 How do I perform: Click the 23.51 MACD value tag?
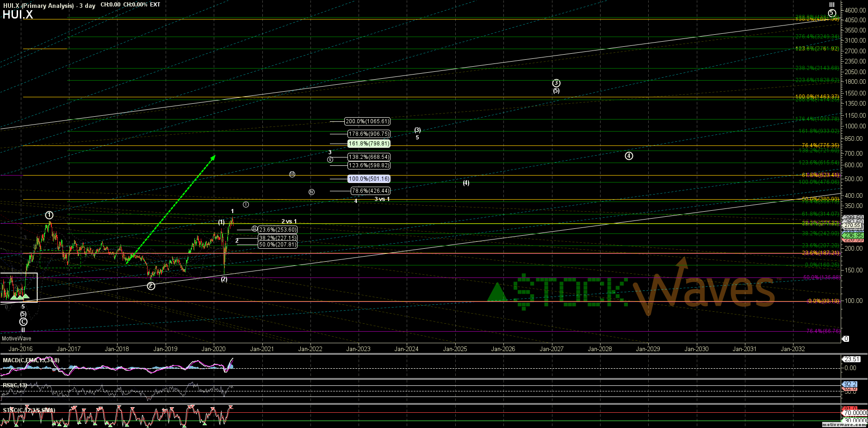[x=852, y=359]
